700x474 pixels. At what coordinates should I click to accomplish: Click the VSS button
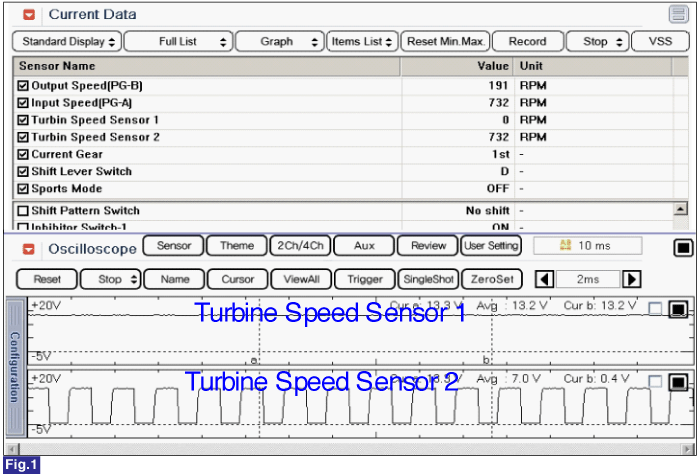(x=660, y=42)
